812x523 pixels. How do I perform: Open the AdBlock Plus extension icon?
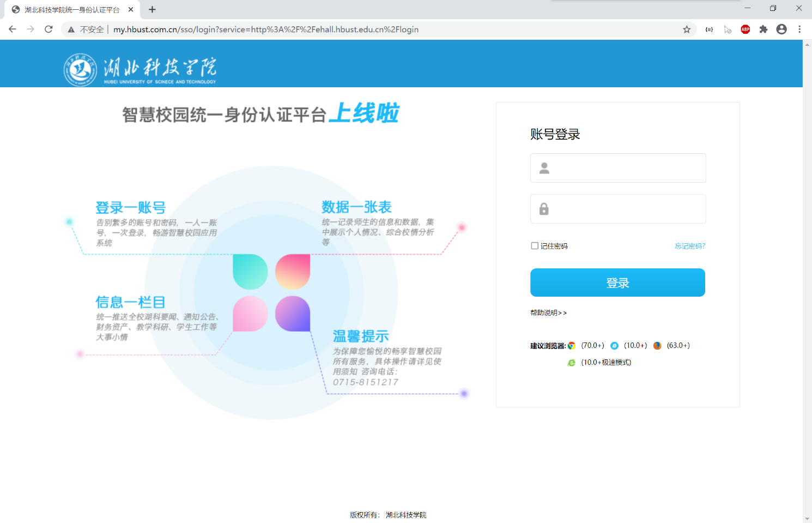pos(745,29)
